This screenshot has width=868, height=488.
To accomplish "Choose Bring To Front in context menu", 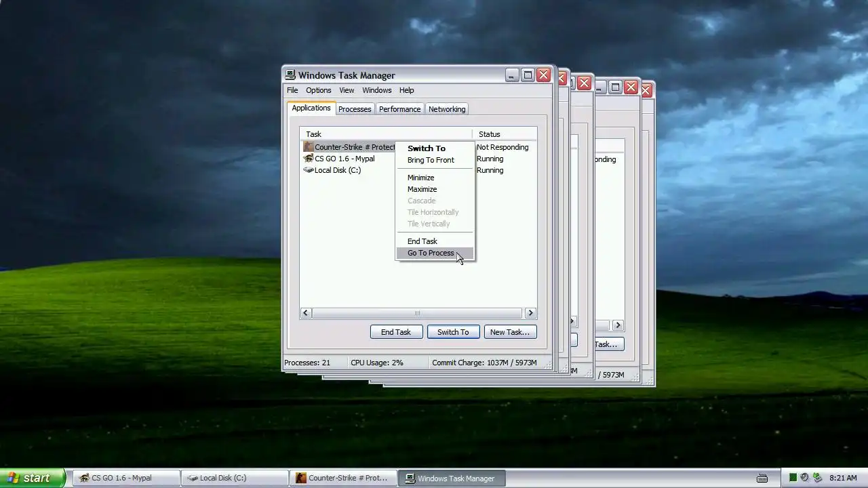I will (435, 160).
